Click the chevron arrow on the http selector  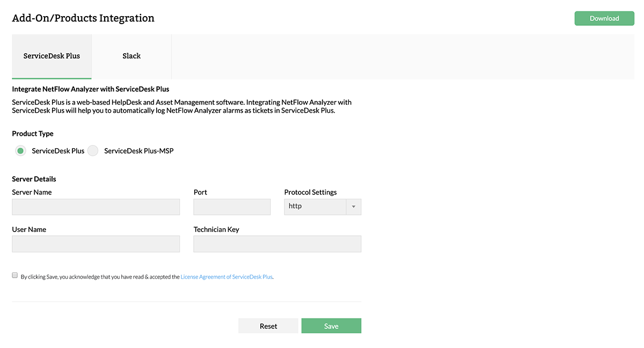[354, 206]
